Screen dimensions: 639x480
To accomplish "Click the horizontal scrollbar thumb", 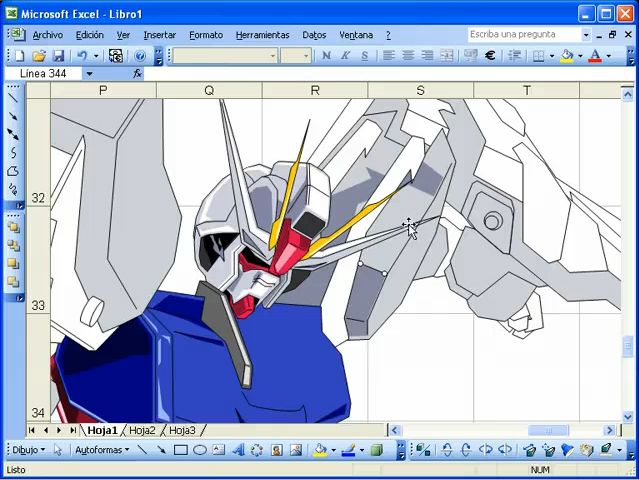I will 548,430.
